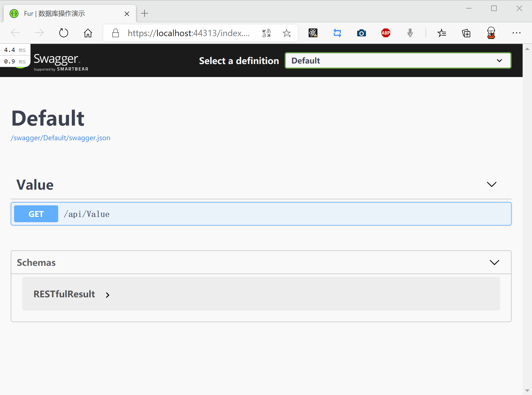Viewport: 532px width, 395px height.
Task: Click the localhost address bar
Action: point(189,33)
